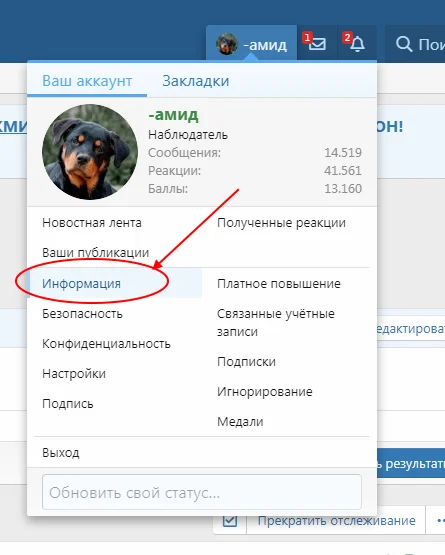Click the green -амид profile name

(x=173, y=115)
